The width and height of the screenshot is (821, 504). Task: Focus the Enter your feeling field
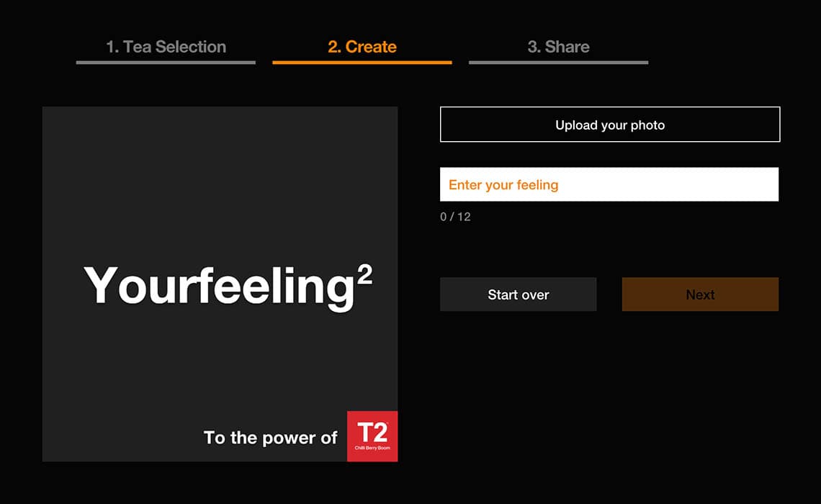609,184
